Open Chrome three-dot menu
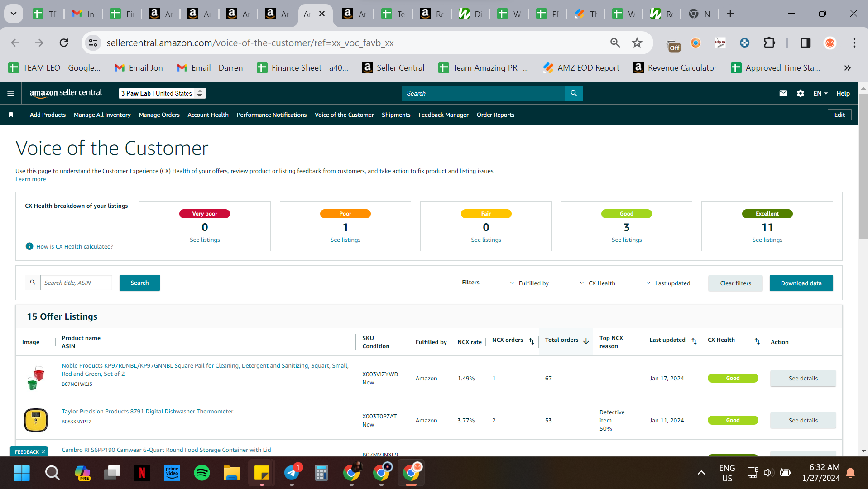The width and height of the screenshot is (868, 489). (x=854, y=43)
